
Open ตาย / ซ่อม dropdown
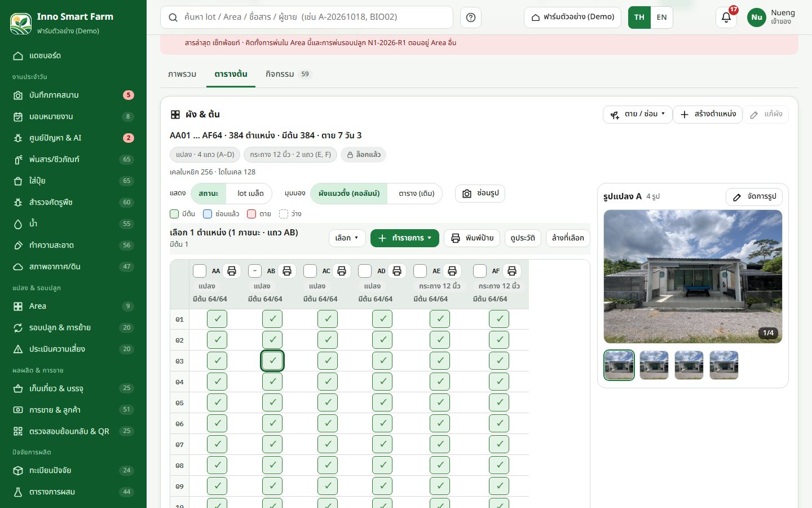point(638,114)
